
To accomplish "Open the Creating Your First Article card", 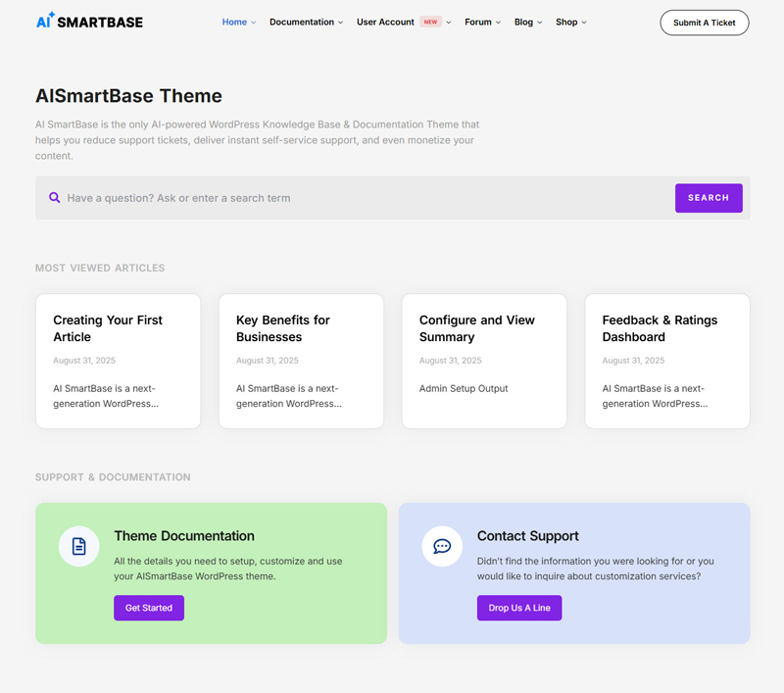I will coord(108,328).
